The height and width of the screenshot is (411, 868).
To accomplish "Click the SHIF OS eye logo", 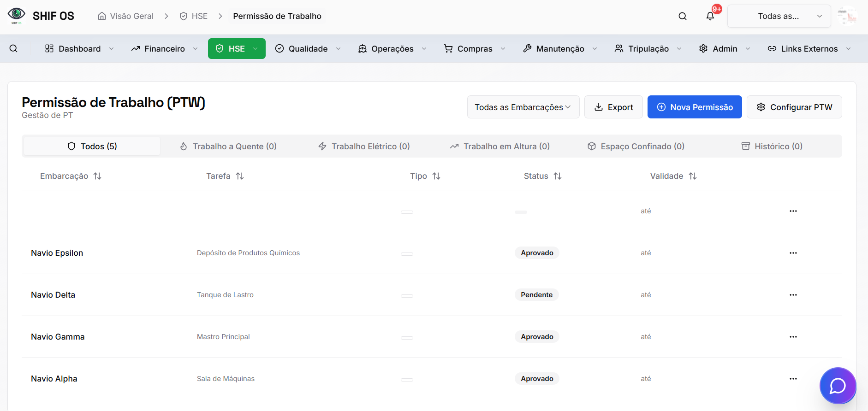I will tap(17, 15).
